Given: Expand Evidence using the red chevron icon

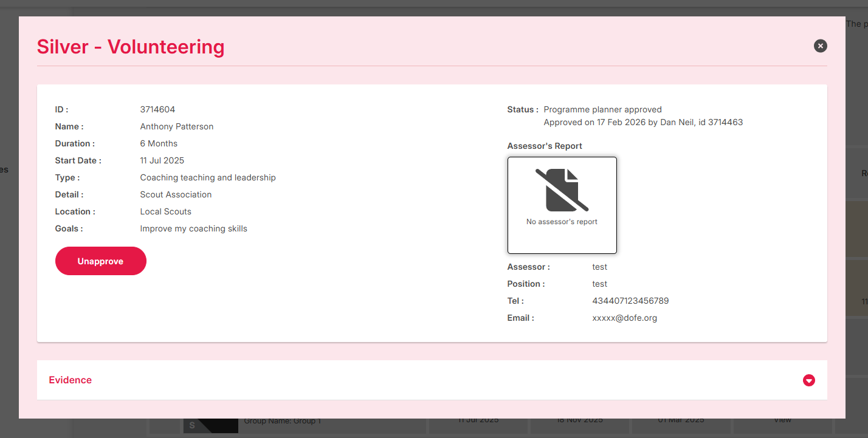Looking at the screenshot, I should pyautogui.click(x=808, y=380).
